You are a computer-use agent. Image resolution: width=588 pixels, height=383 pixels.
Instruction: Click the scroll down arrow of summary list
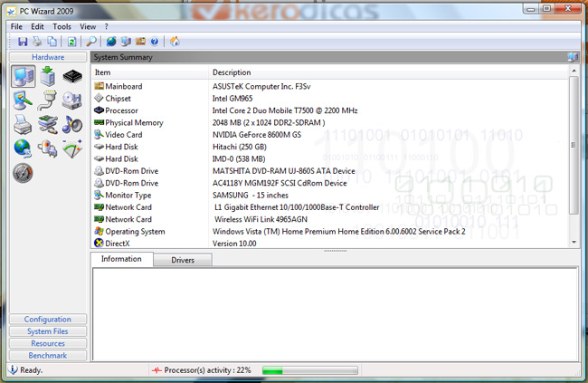[x=574, y=242]
